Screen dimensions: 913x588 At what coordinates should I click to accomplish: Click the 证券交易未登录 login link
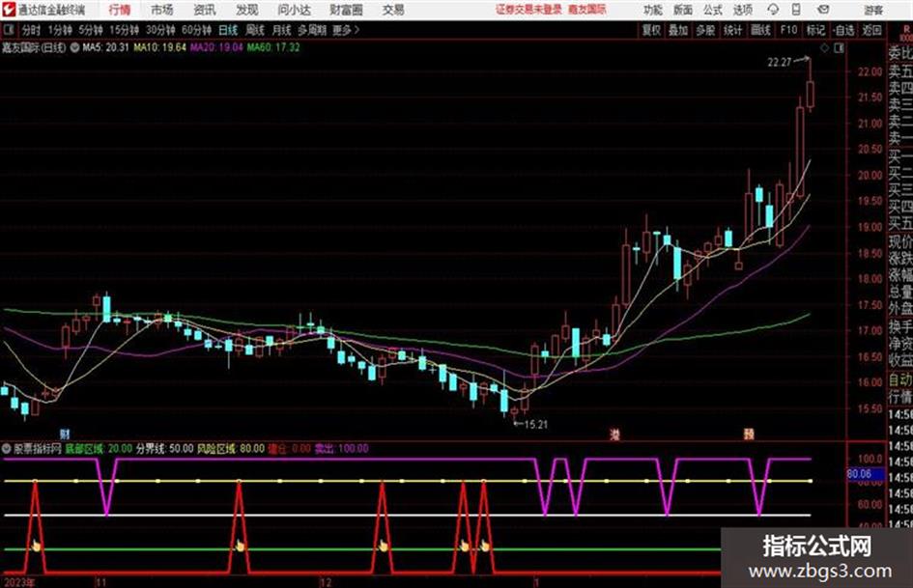pyautogui.click(x=529, y=10)
